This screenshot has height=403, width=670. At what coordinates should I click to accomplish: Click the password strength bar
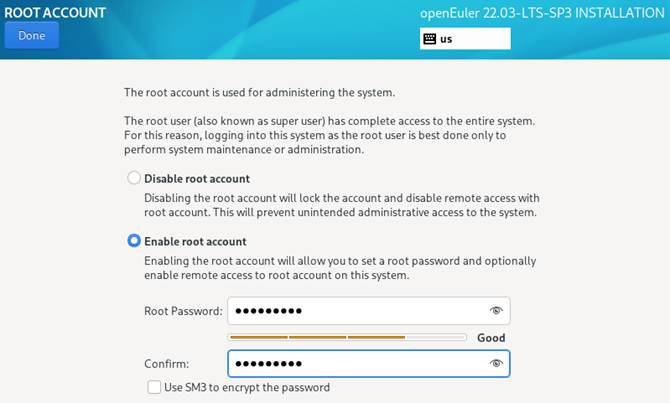pos(347,338)
